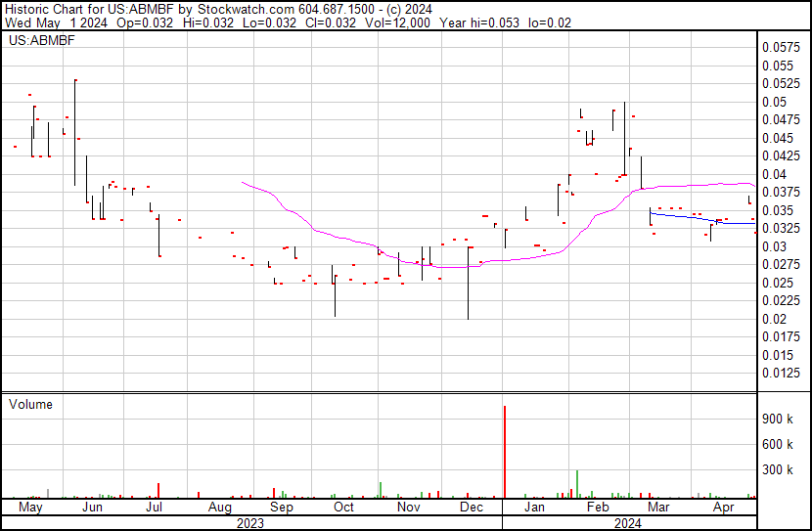Click the 2023 year label

pos(250,524)
